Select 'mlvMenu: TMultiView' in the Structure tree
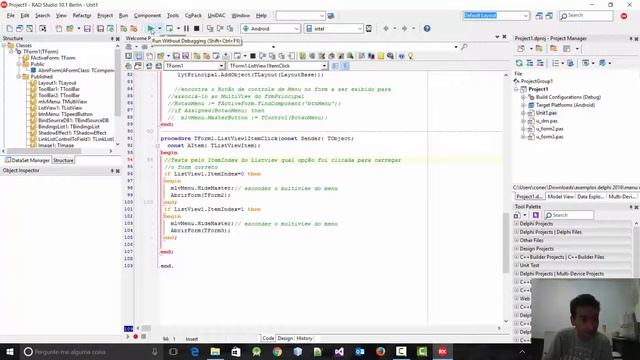 62,102
